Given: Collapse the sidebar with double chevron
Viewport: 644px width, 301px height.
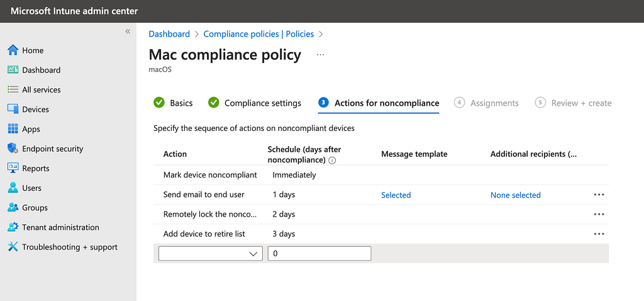Looking at the screenshot, I should point(128,31).
